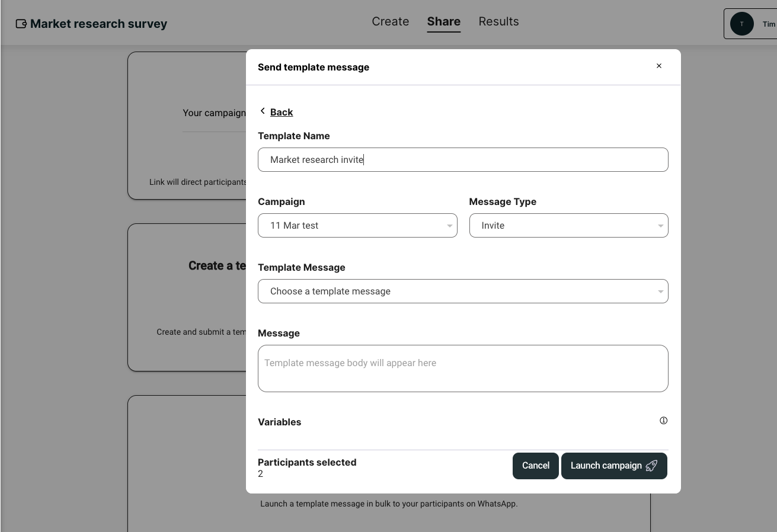This screenshot has height=532, width=777.
Task: Click the rocket icon on Launch campaign
Action: [x=651, y=466]
